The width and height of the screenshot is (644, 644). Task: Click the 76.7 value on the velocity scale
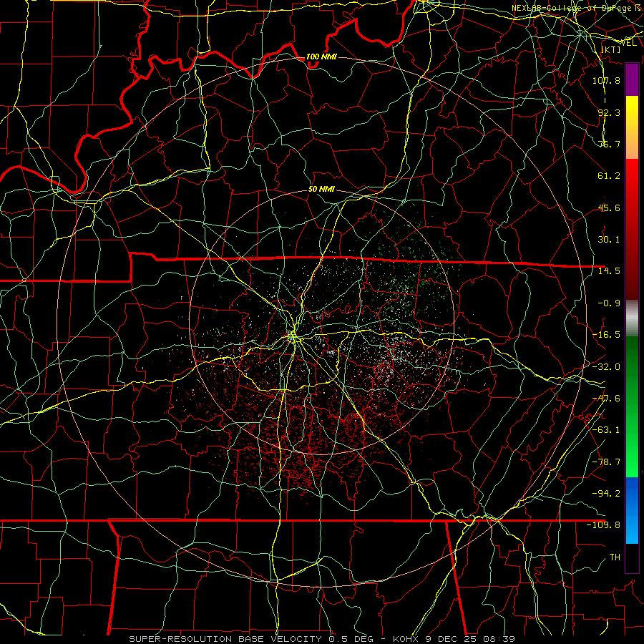pyautogui.click(x=609, y=144)
